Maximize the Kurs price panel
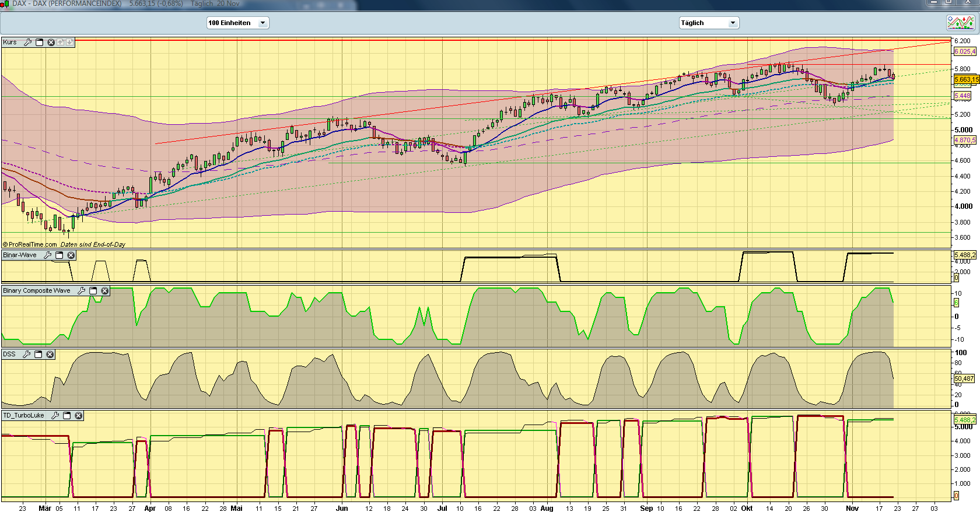This screenshot has width=980, height=512. pyautogui.click(x=40, y=43)
